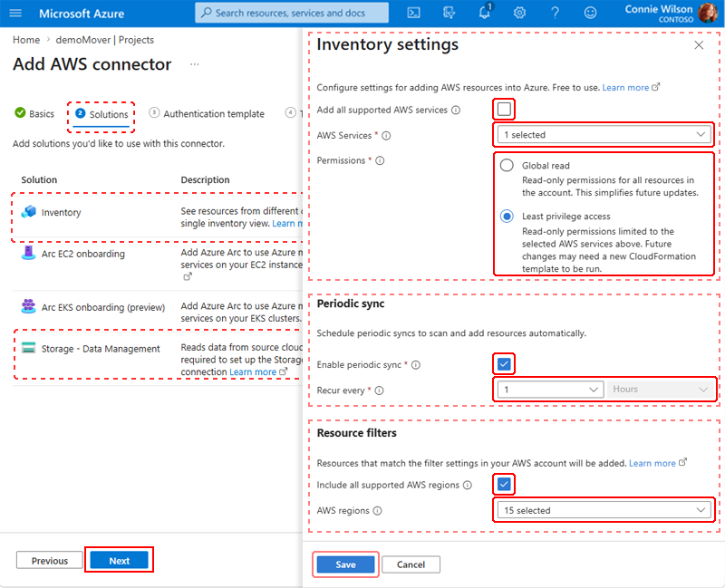Open Learn more link in Inventory description
The width and height of the screenshot is (725, 588).
coord(287,223)
